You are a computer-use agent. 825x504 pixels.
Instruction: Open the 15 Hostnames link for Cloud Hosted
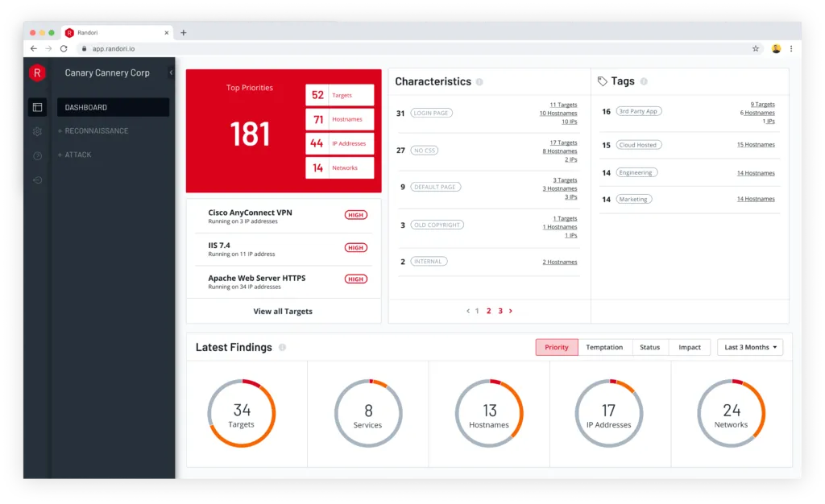(x=756, y=145)
